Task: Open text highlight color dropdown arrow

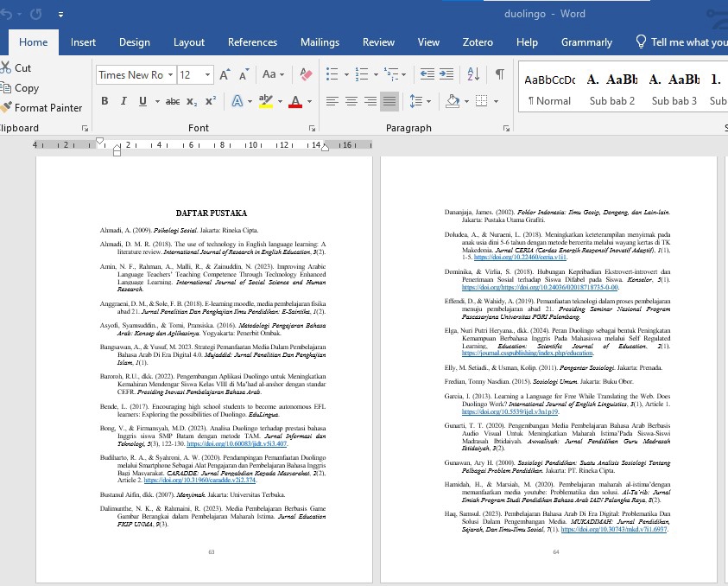Action: coord(280,101)
